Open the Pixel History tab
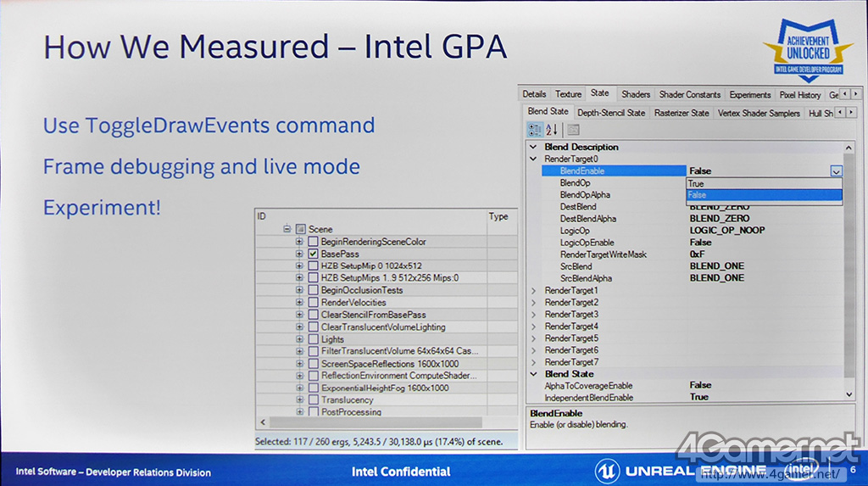 click(x=800, y=94)
